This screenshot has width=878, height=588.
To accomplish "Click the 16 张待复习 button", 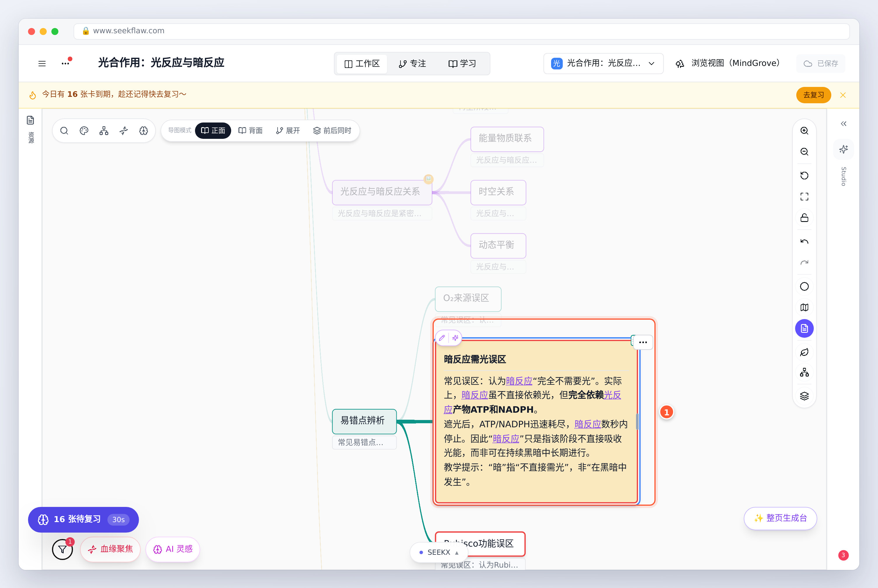I will [x=83, y=519].
